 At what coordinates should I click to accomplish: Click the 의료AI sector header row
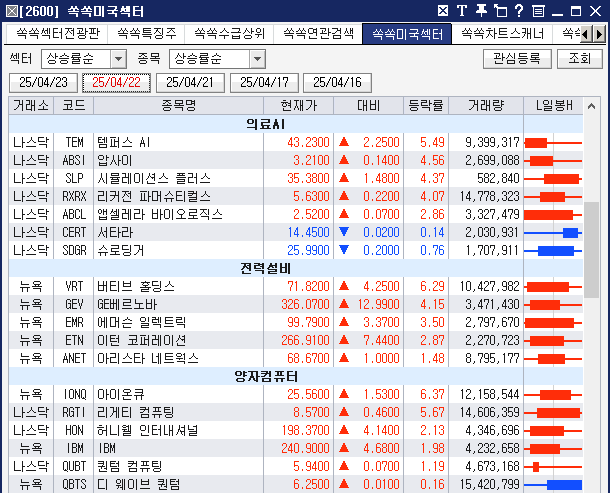266,124
